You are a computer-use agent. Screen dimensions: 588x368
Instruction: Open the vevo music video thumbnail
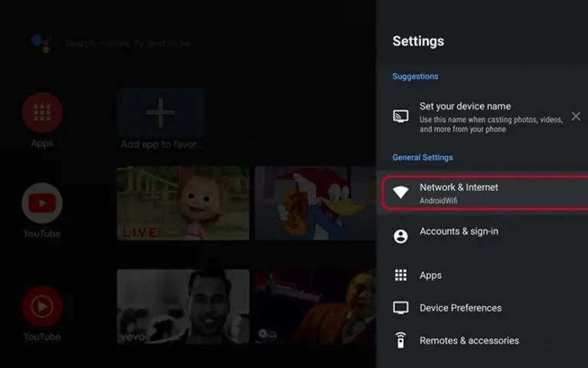point(183,306)
